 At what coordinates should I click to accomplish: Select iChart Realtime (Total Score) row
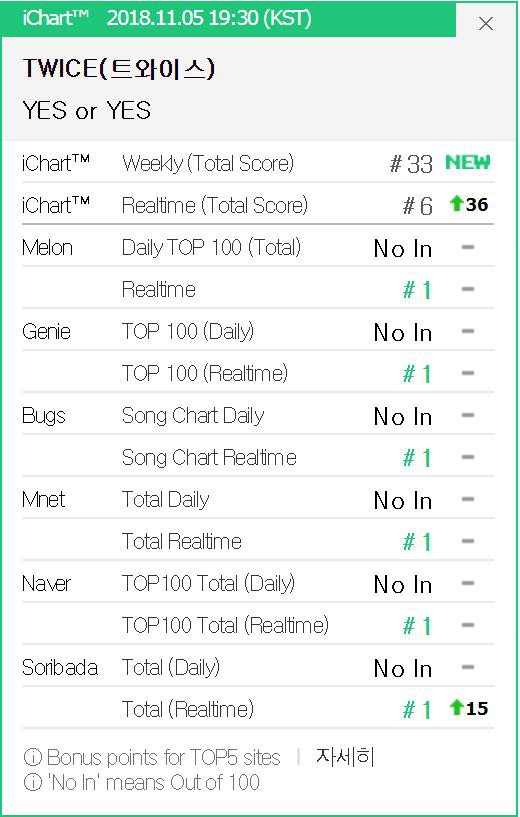coord(258,205)
